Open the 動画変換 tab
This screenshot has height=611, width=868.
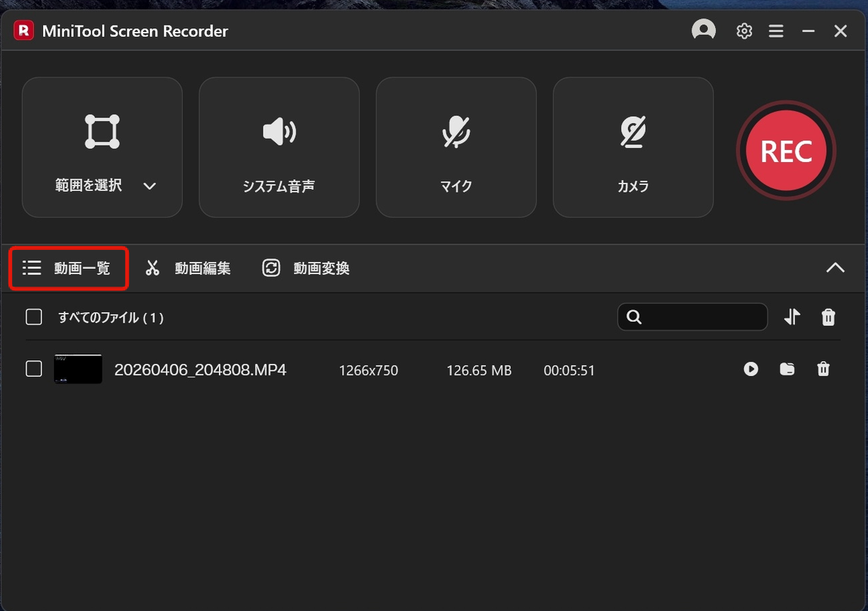(x=306, y=268)
